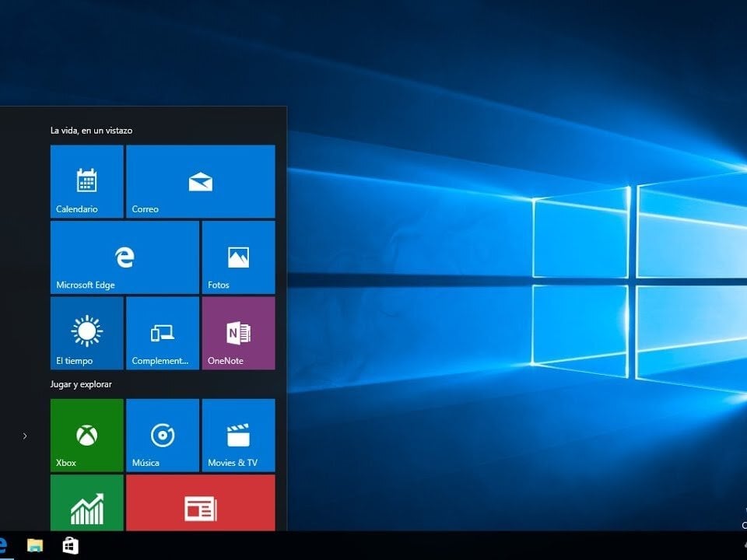
Task: Open the Complementos de teléfono tile
Action: pos(162,333)
